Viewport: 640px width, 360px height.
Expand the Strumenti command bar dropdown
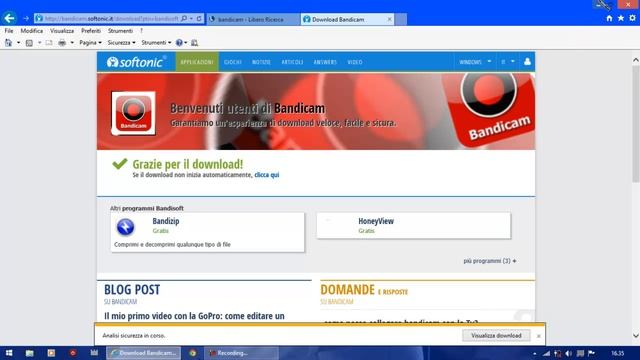click(x=156, y=42)
